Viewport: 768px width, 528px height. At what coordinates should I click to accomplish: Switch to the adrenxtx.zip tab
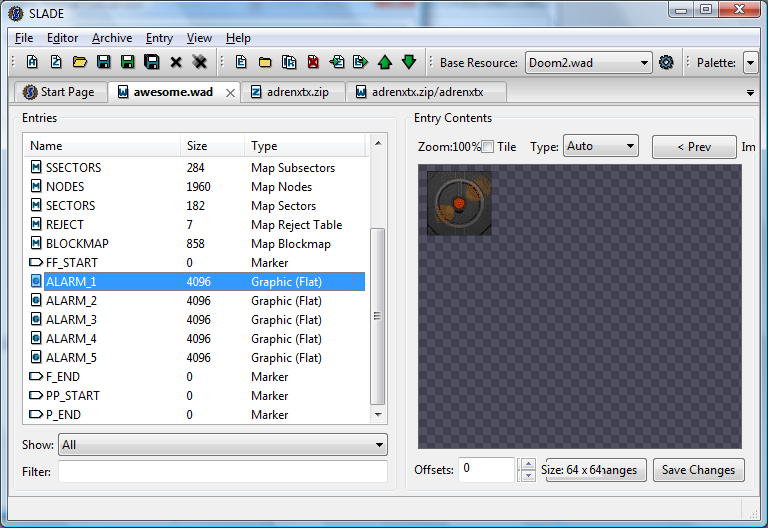click(x=293, y=92)
